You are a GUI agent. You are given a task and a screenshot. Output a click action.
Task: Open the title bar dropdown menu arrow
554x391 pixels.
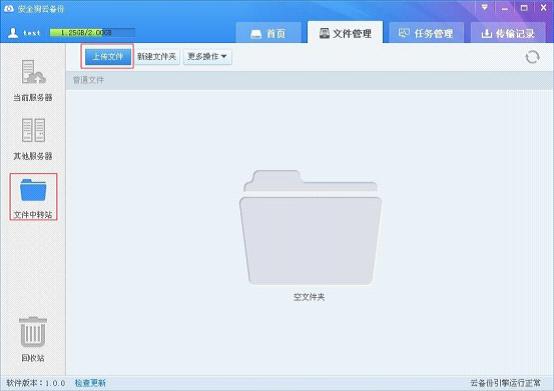point(484,7)
